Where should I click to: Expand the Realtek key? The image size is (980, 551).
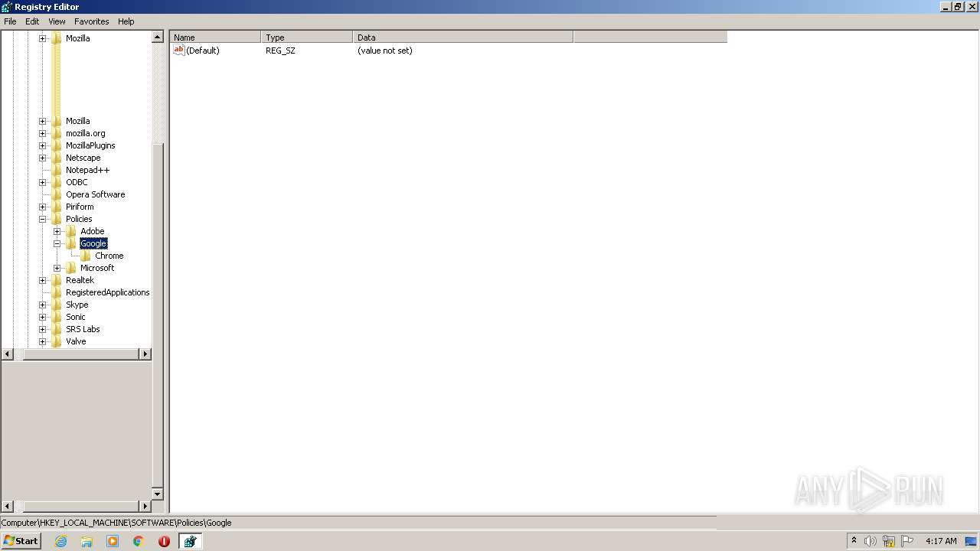point(42,280)
